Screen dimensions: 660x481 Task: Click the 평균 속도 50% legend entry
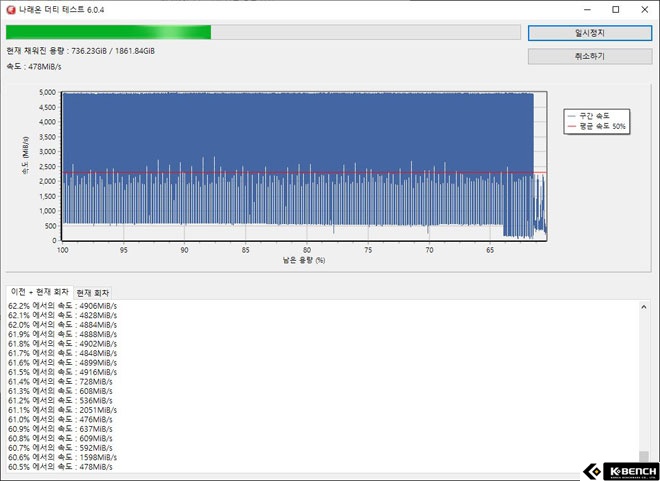(596, 126)
